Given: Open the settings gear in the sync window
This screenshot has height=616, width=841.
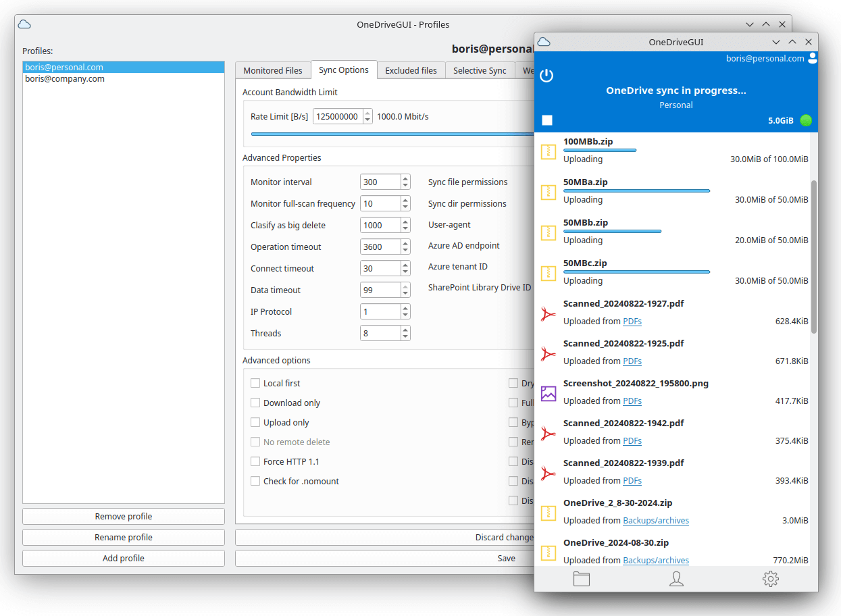Looking at the screenshot, I should point(770,579).
